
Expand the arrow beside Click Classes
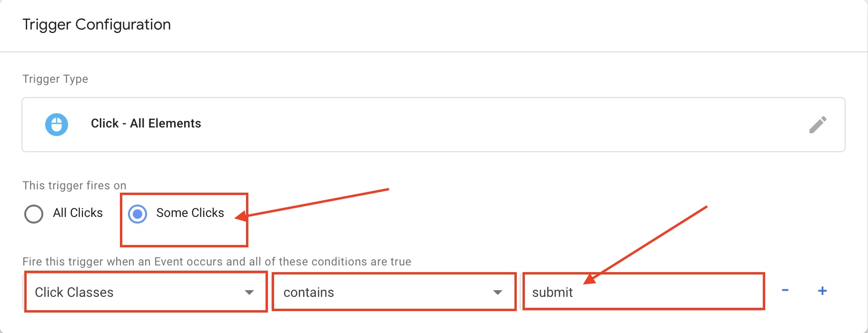(249, 292)
